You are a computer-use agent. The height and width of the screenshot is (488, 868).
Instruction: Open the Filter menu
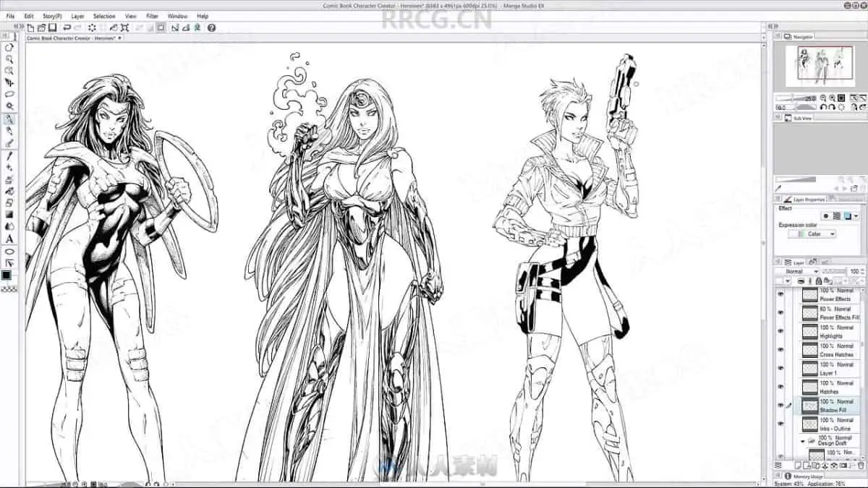(153, 16)
